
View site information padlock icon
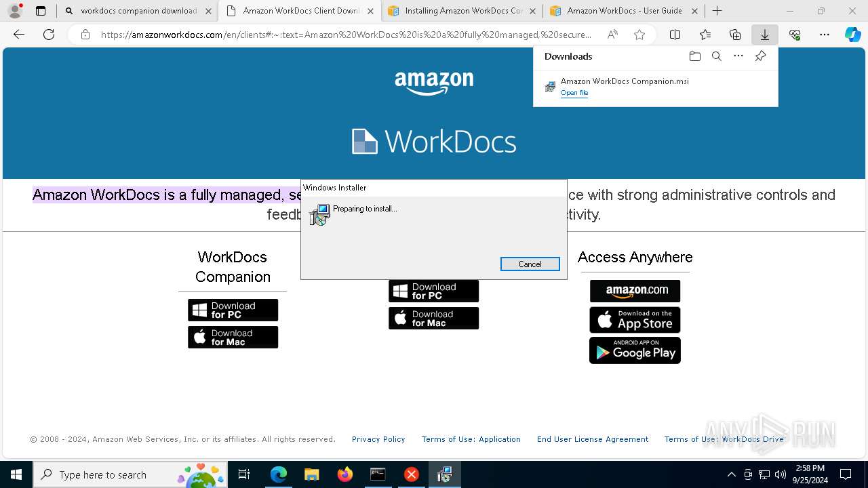pyautogui.click(x=85, y=35)
